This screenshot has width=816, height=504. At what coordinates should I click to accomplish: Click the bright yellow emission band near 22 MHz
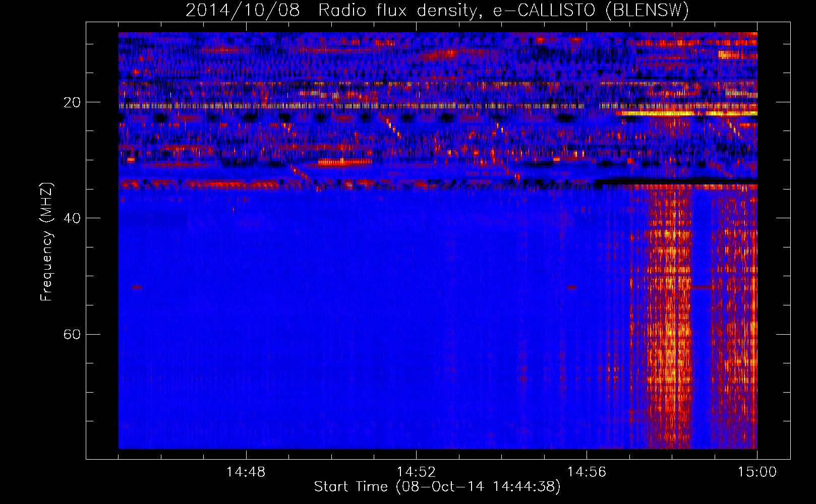coord(686,114)
